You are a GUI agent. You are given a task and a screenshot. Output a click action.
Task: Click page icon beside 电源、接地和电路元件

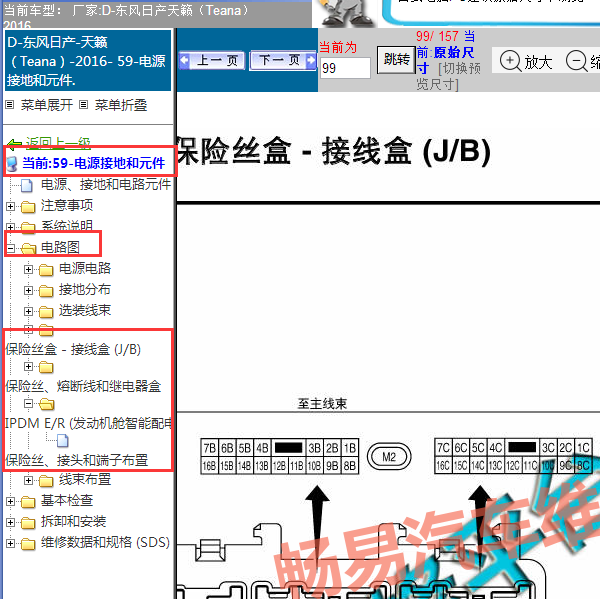pyautogui.click(x=26, y=185)
